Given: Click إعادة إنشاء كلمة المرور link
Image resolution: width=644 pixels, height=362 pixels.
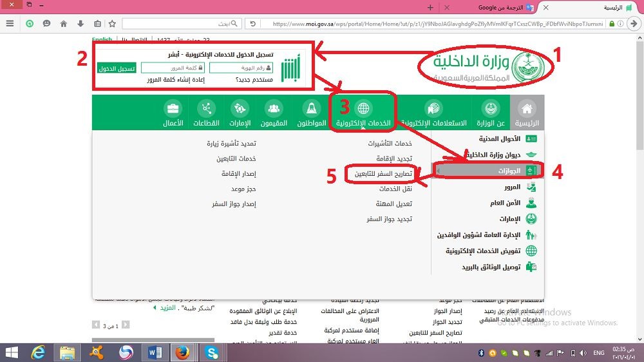Looking at the screenshot, I should coord(176,80).
